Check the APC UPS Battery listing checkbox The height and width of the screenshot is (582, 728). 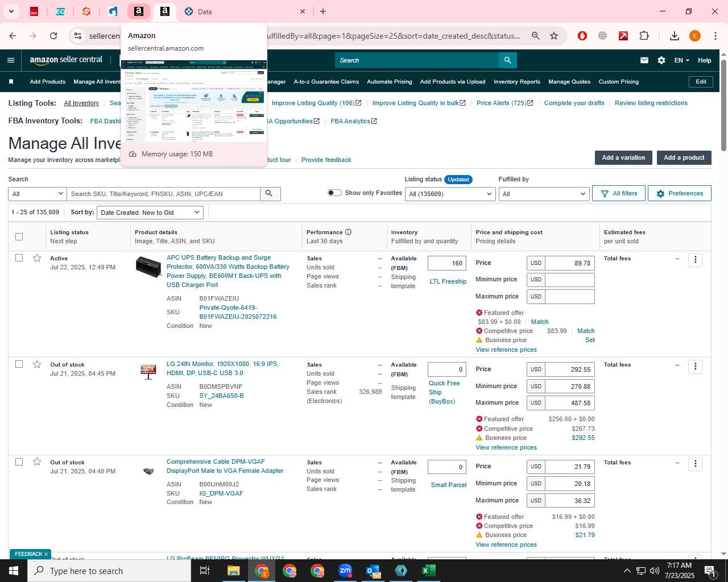click(x=19, y=258)
